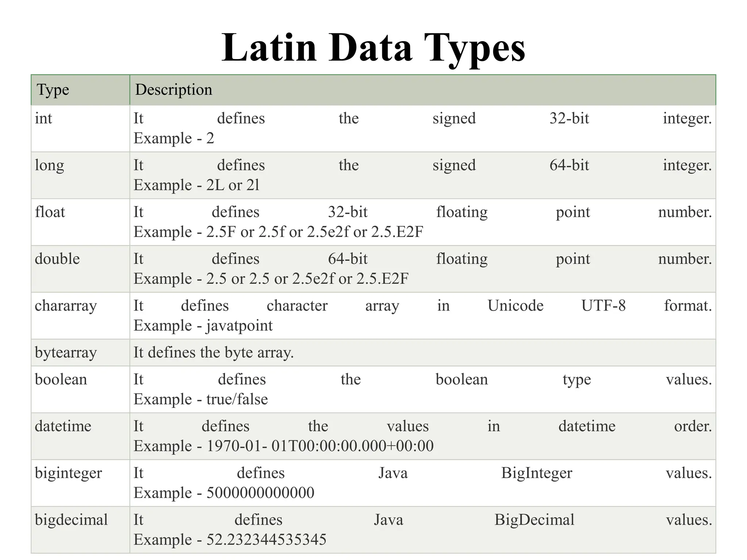This screenshot has height=560, width=747.
Task: Click the word 'floating' in the float row
Action: (462, 213)
